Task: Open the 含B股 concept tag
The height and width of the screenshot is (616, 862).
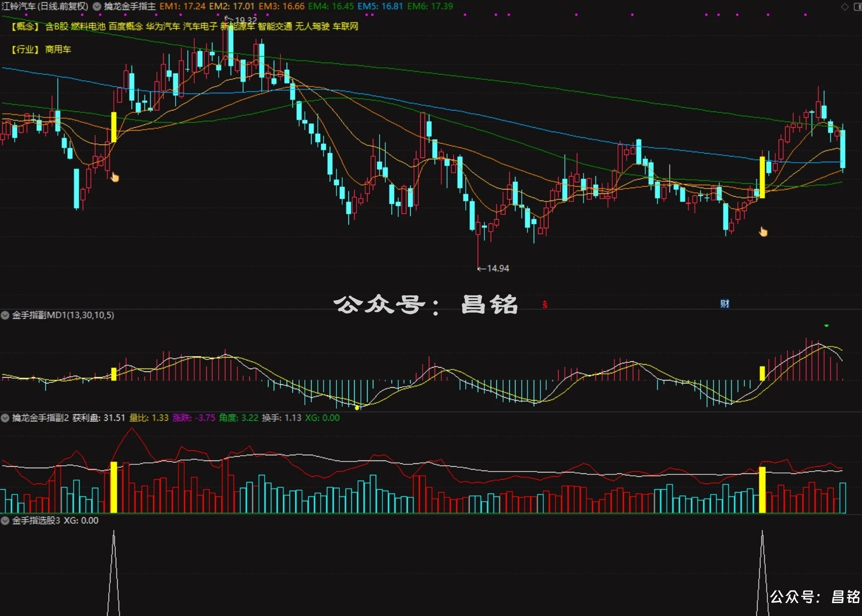Action: pyautogui.click(x=56, y=26)
